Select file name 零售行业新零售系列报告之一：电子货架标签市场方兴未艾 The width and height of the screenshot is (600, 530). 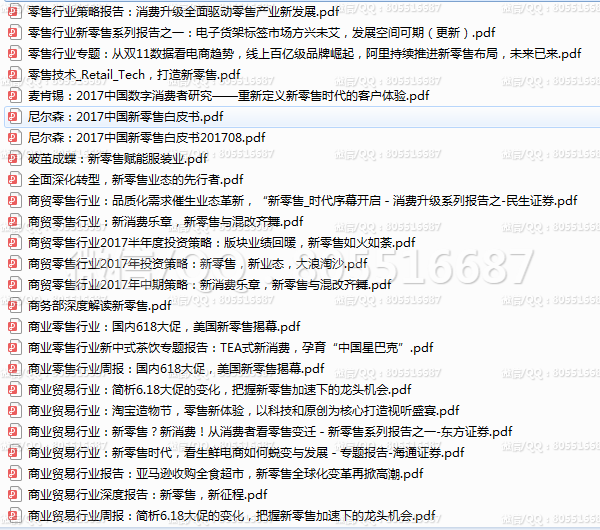(261, 33)
